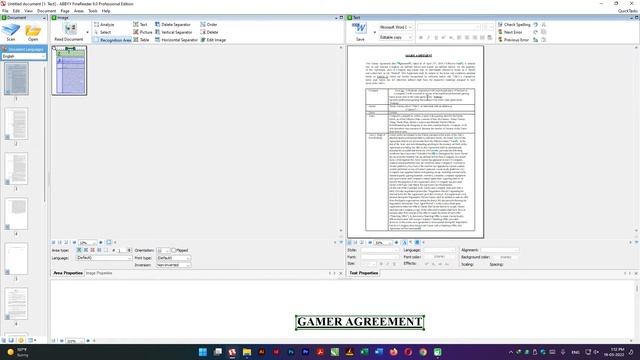The width and height of the screenshot is (640, 360).
Task: Toggle center text alignment in Text toolbar
Action: (x=467, y=38)
